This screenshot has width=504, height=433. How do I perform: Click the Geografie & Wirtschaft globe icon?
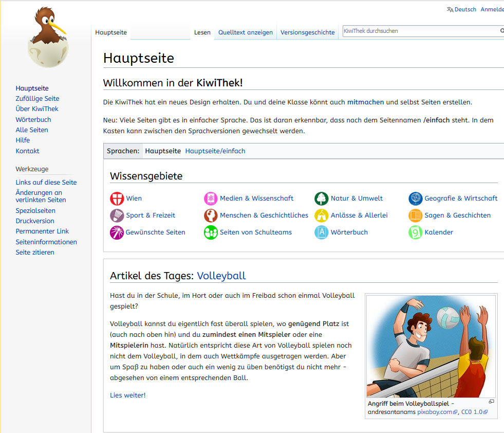click(x=415, y=199)
